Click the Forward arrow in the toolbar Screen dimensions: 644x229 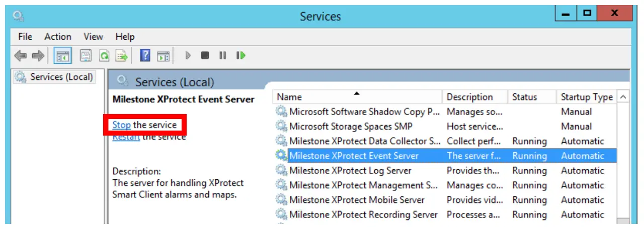(38, 55)
